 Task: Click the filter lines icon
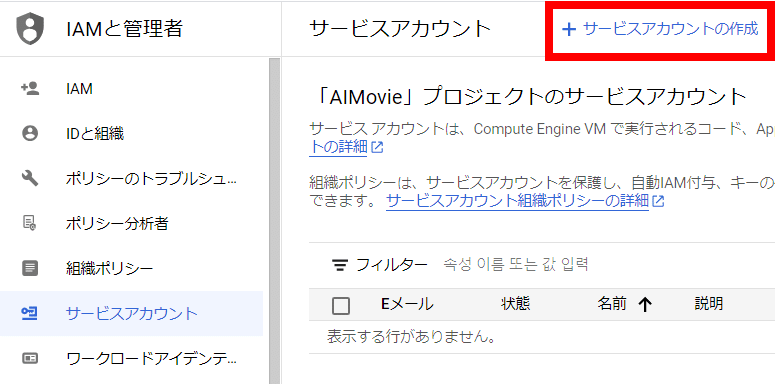pos(339,265)
